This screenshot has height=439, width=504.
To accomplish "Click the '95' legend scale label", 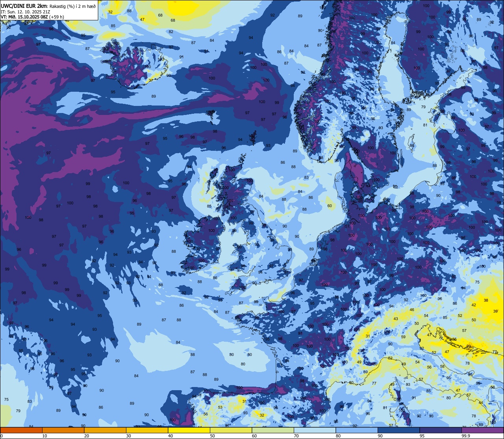I will coord(422,436).
